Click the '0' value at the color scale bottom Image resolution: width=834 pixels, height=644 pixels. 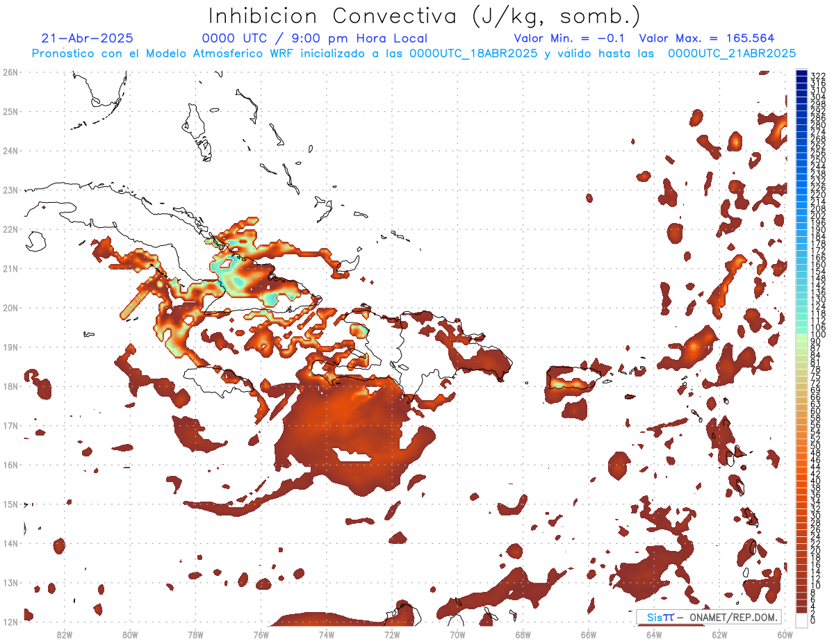coord(813,620)
